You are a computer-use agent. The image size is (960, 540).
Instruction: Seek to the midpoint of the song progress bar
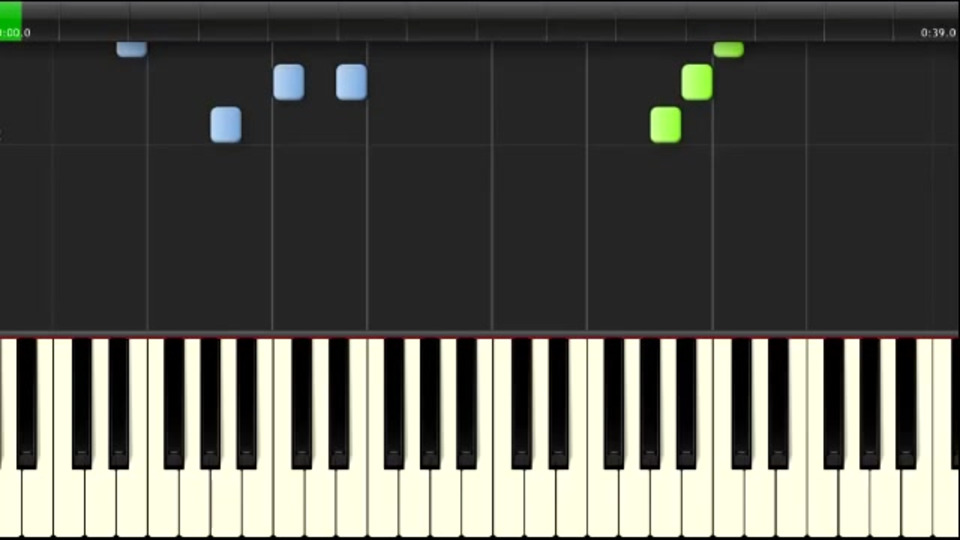(x=480, y=20)
